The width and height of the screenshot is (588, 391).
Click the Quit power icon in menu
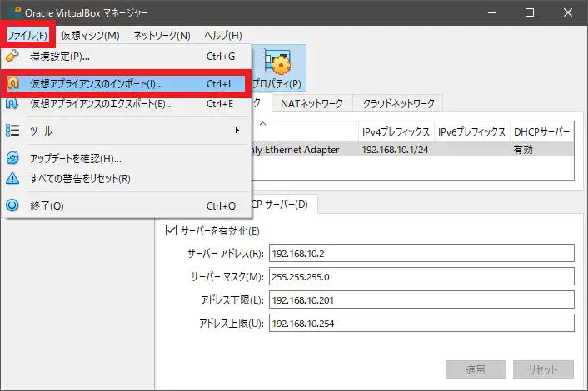[x=13, y=205]
